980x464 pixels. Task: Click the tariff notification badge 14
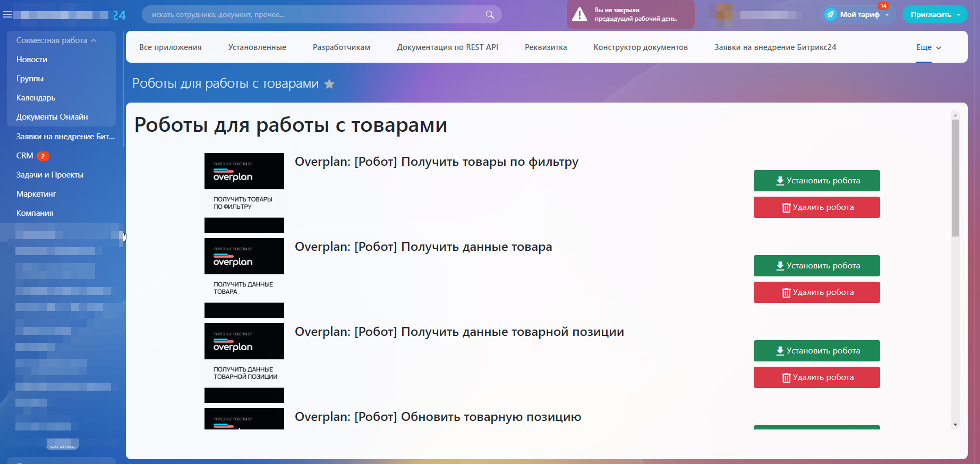point(883,6)
